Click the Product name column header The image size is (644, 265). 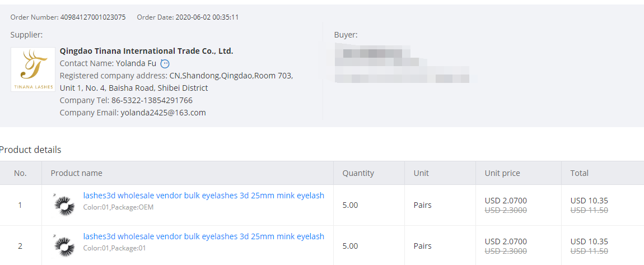(x=76, y=173)
